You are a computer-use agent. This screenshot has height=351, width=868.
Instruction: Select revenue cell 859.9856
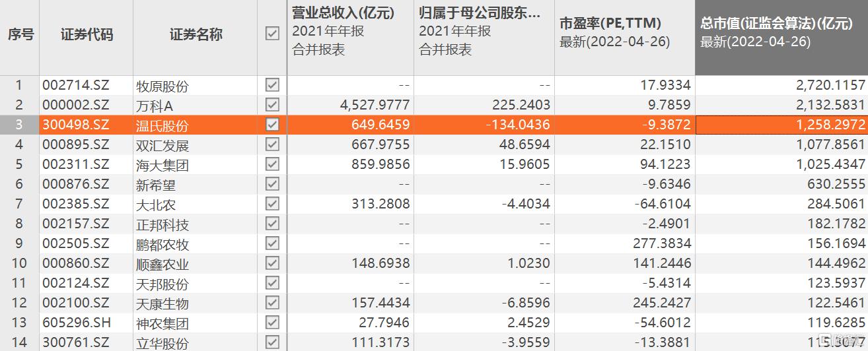[x=381, y=164]
